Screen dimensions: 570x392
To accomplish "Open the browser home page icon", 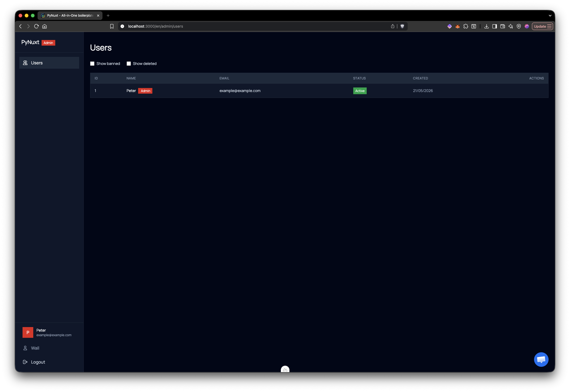I will [x=45, y=26].
